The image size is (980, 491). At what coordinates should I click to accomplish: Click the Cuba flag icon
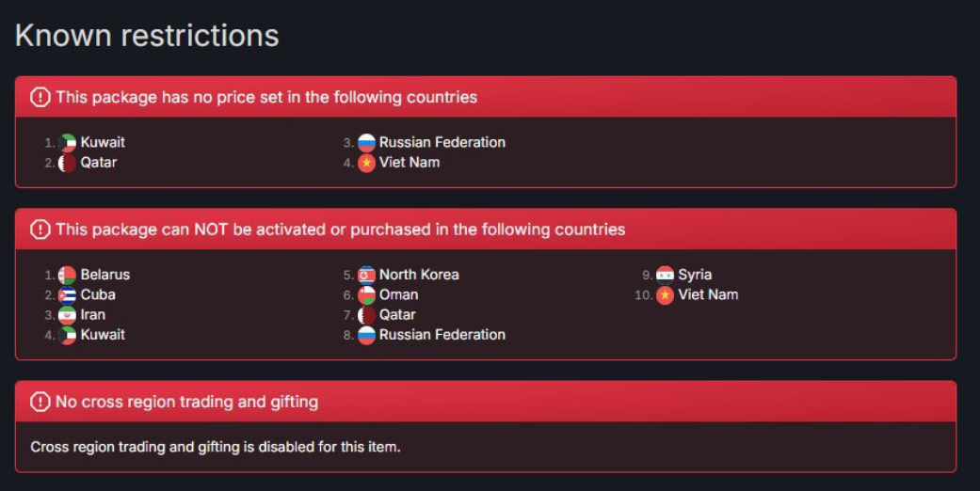(68, 294)
